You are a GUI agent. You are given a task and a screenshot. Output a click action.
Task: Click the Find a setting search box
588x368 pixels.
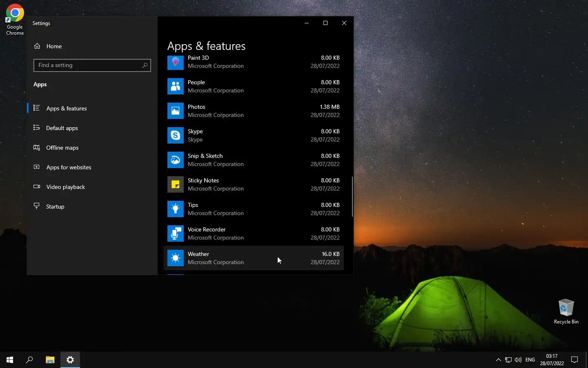coord(92,65)
